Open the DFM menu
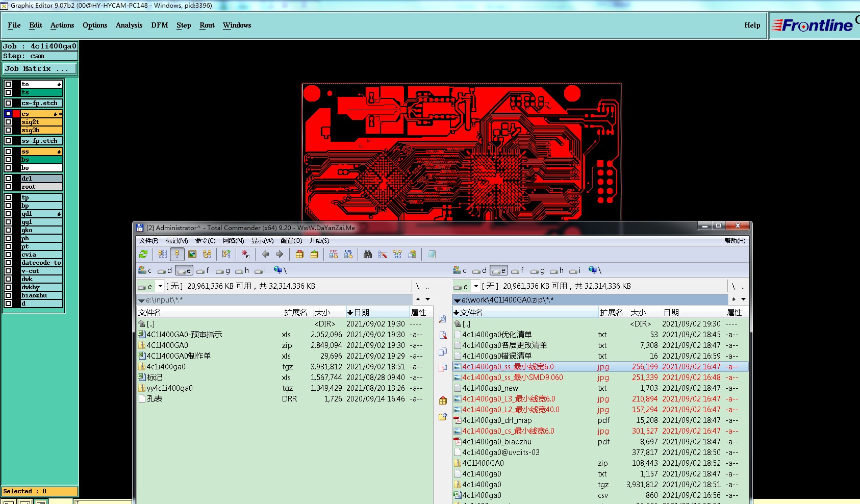 pyautogui.click(x=160, y=25)
